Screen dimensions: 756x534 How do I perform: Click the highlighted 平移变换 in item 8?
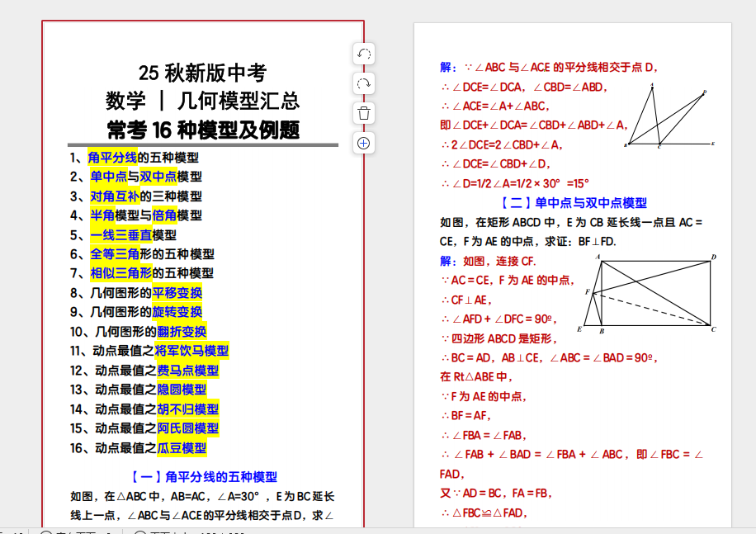click(x=177, y=292)
